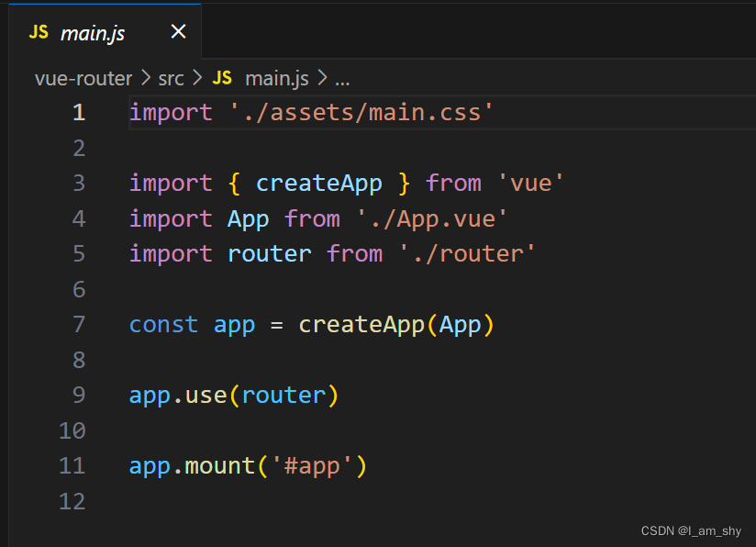This screenshot has width=756, height=547.
Task: Click line number 12 in the gutter
Action: tap(72, 502)
